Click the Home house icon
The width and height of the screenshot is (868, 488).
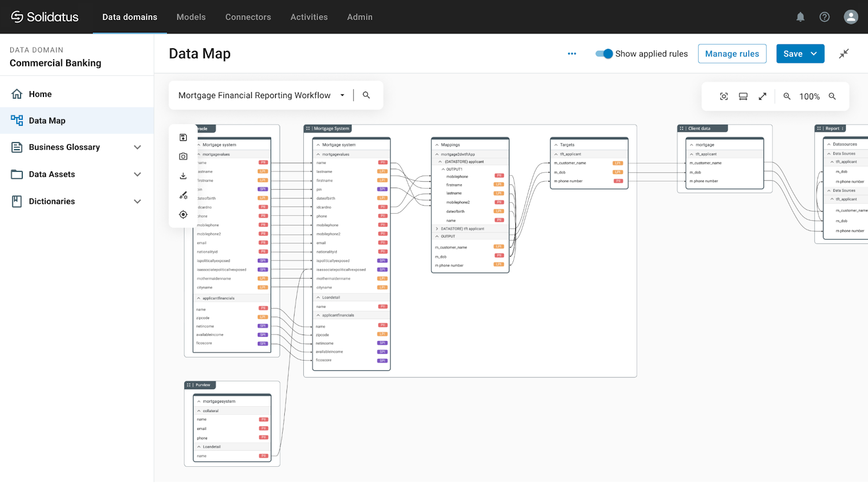point(17,94)
